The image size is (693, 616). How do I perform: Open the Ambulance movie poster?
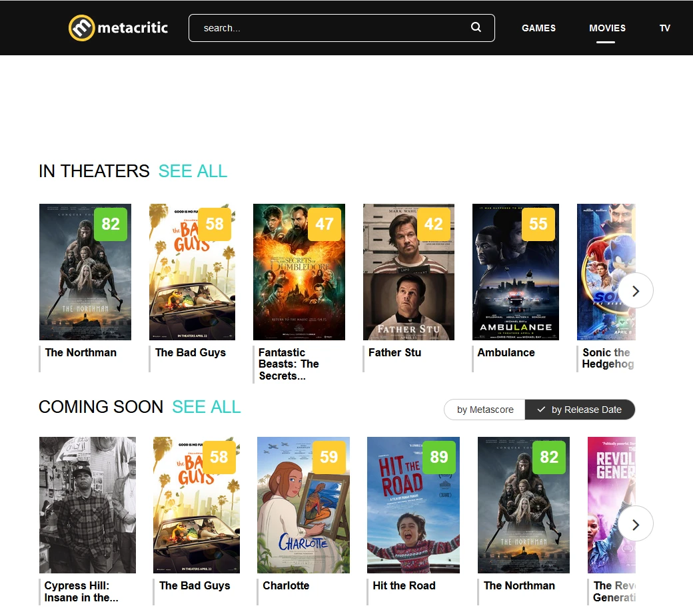516,272
